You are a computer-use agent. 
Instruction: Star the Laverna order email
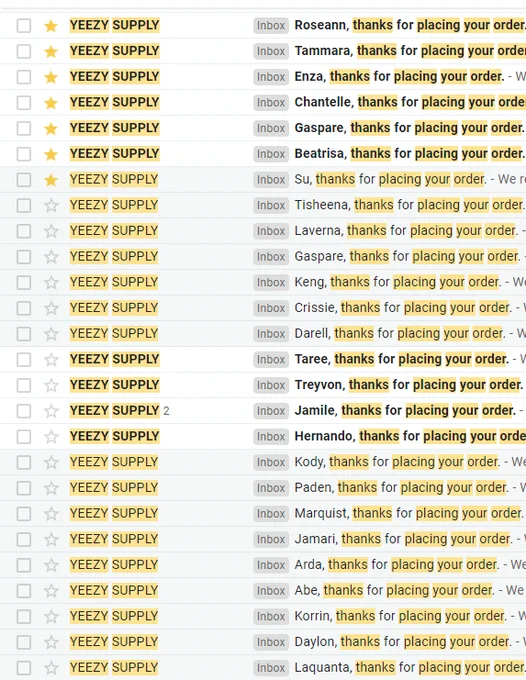(x=51, y=231)
